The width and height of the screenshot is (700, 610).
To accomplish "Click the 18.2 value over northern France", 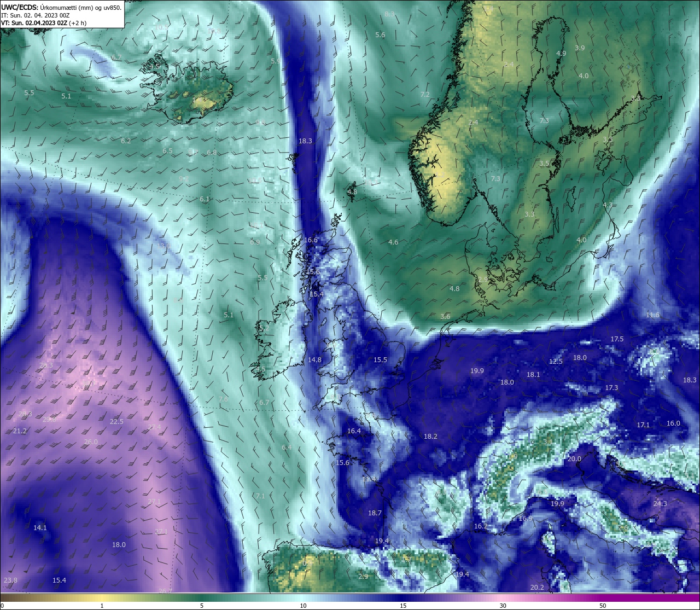I will pyautogui.click(x=430, y=437).
